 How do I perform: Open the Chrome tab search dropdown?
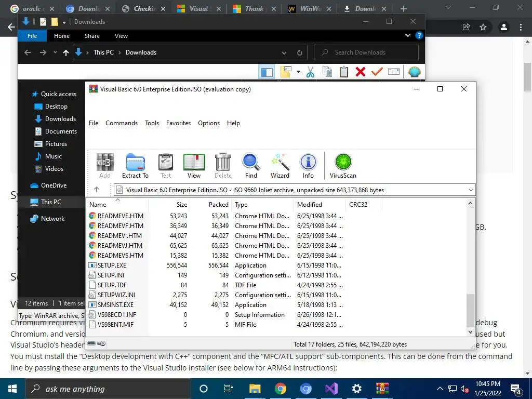pos(448,7)
